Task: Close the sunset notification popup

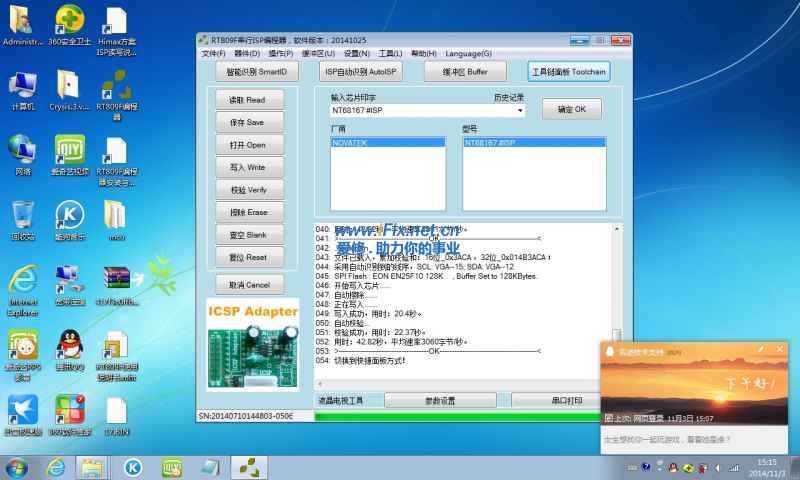Action: click(779, 349)
